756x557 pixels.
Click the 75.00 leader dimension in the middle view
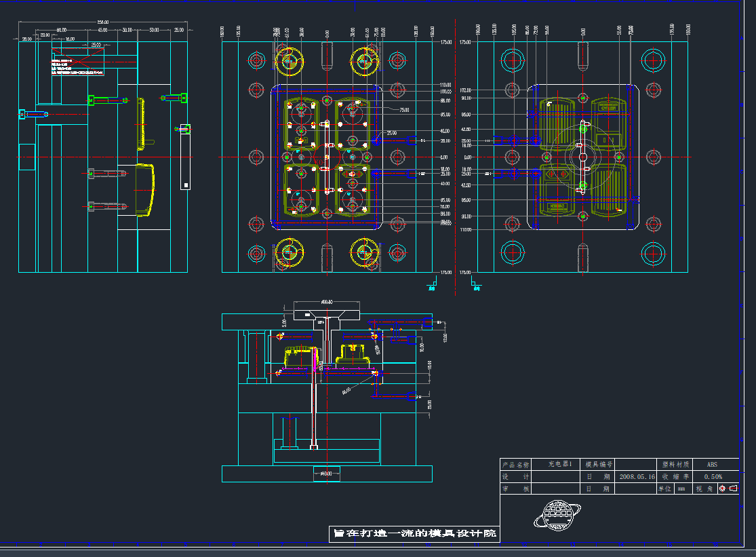(403, 109)
